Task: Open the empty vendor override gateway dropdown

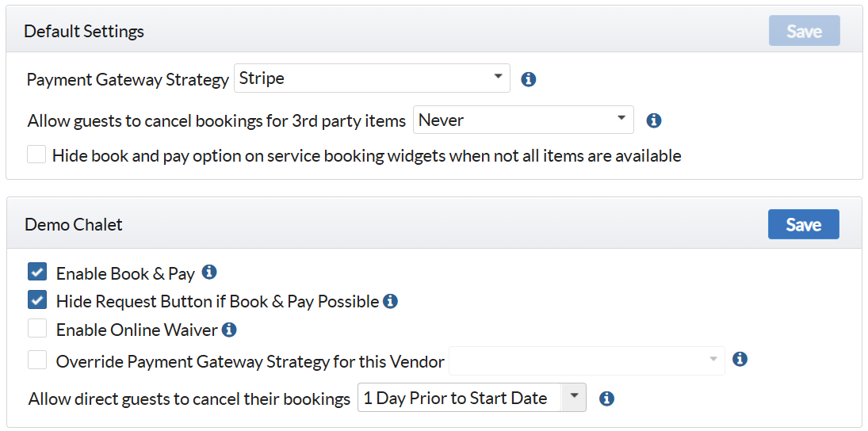Action: [587, 360]
